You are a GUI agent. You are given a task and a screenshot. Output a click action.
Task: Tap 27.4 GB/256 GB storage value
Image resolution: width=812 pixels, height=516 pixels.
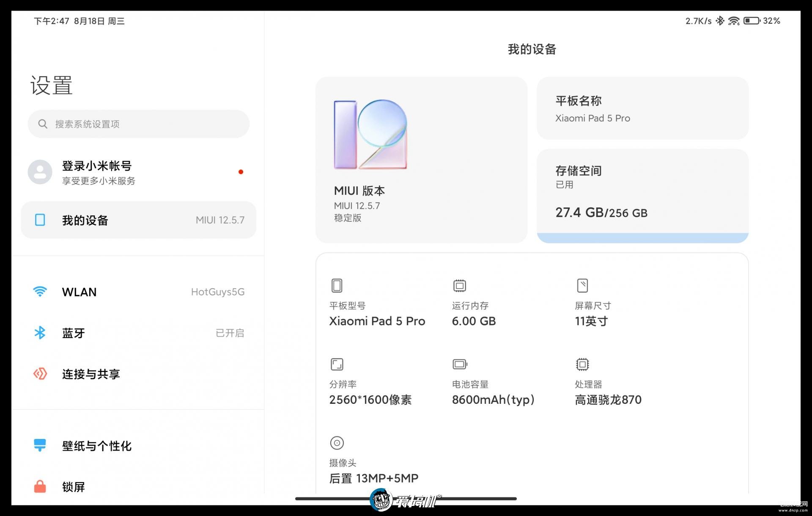click(x=601, y=212)
